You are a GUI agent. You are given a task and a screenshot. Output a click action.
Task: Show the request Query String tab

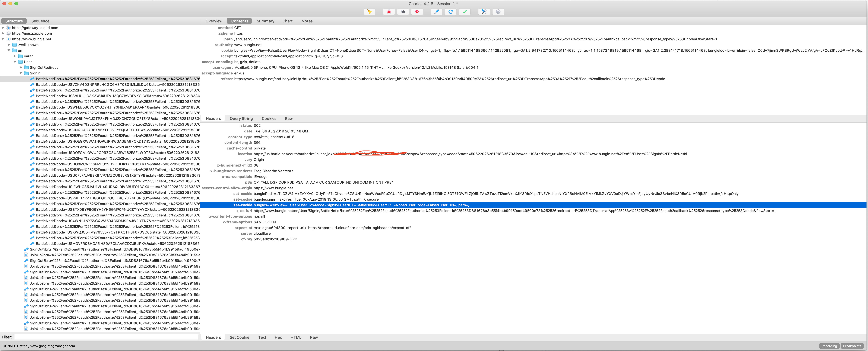241,119
